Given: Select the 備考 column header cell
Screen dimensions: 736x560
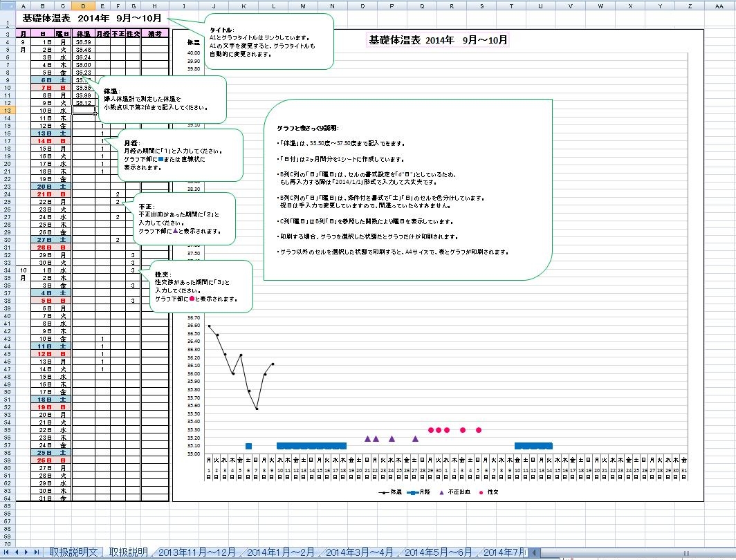Looking at the screenshot, I should [x=154, y=35].
